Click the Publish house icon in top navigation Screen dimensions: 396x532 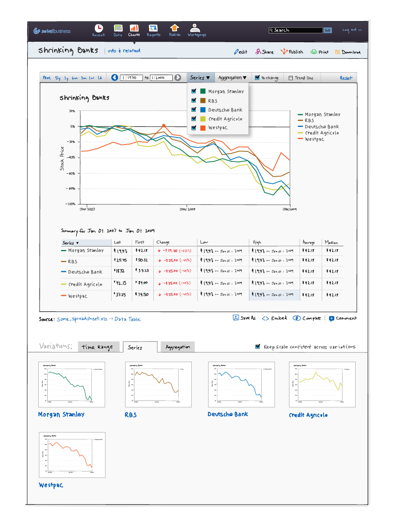pyautogui.click(x=174, y=29)
